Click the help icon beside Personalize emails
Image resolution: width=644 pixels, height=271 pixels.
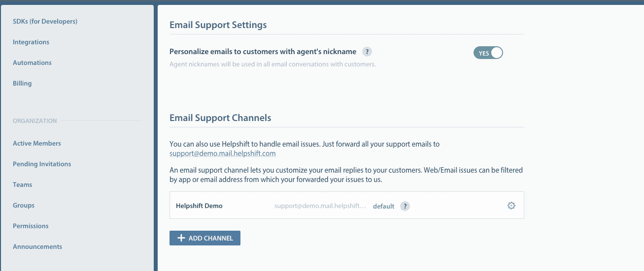(367, 52)
